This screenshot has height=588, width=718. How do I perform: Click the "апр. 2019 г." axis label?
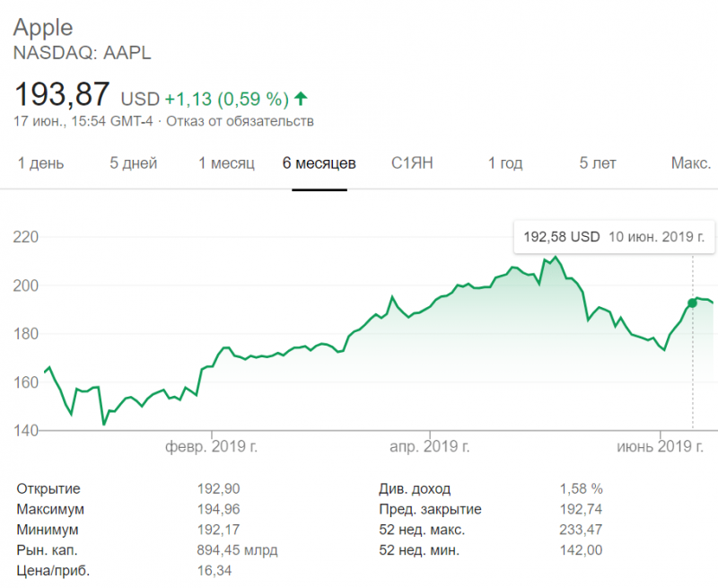pos(430,446)
